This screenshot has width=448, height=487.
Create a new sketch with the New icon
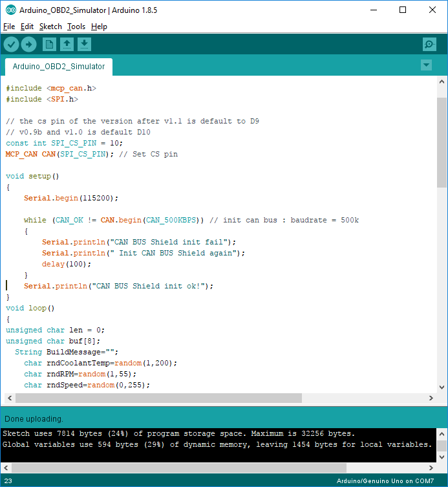coord(49,45)
